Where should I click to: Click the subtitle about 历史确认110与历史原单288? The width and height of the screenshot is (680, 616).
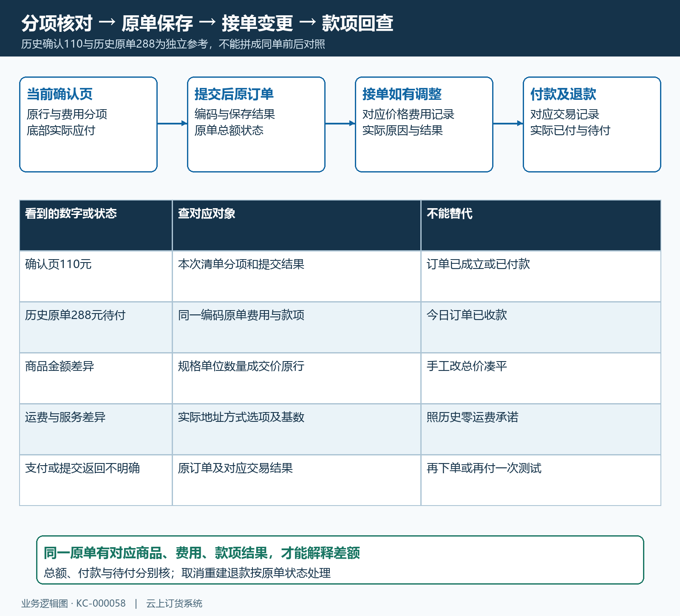[173, 44]
